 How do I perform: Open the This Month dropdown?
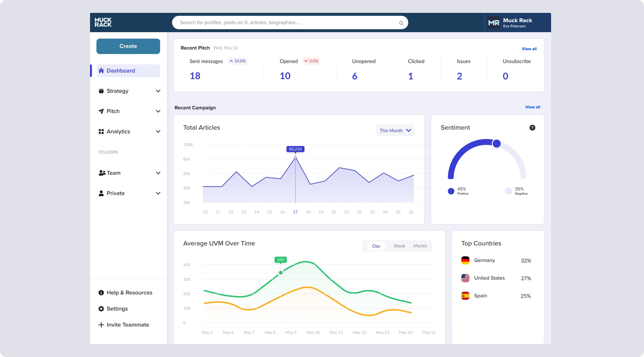(x=395, y=131)
